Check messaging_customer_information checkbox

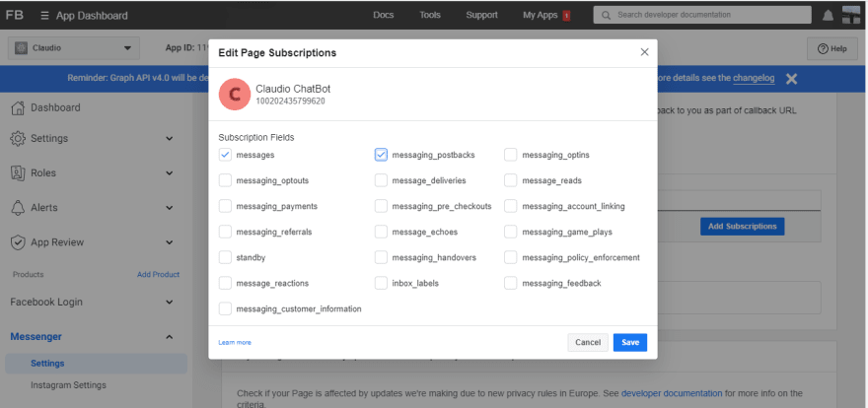[225, 308]
